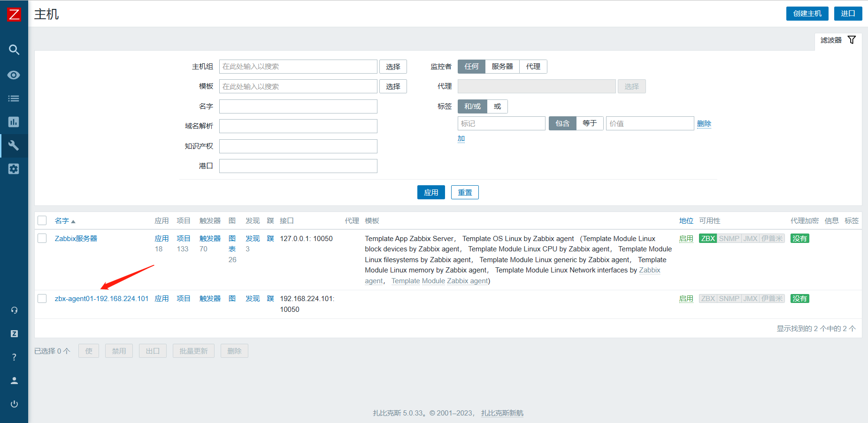Open the Help question mark icon
This screenshot has width=868, height=423.
click(x=14, y=357)
